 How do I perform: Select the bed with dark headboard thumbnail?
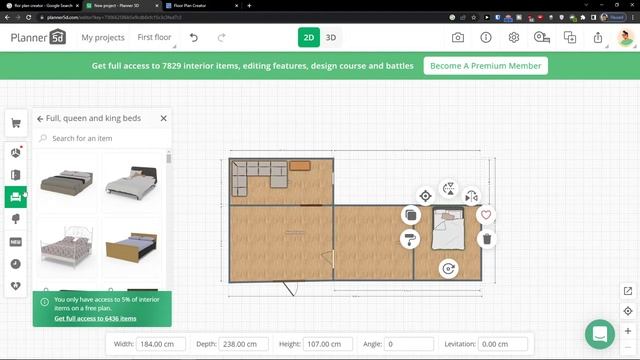pyautogui.click(x=131, y=183)
